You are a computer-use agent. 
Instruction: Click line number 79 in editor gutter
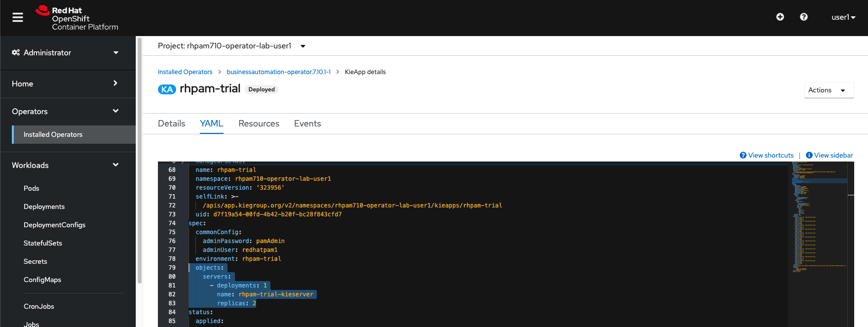[172, 268]
